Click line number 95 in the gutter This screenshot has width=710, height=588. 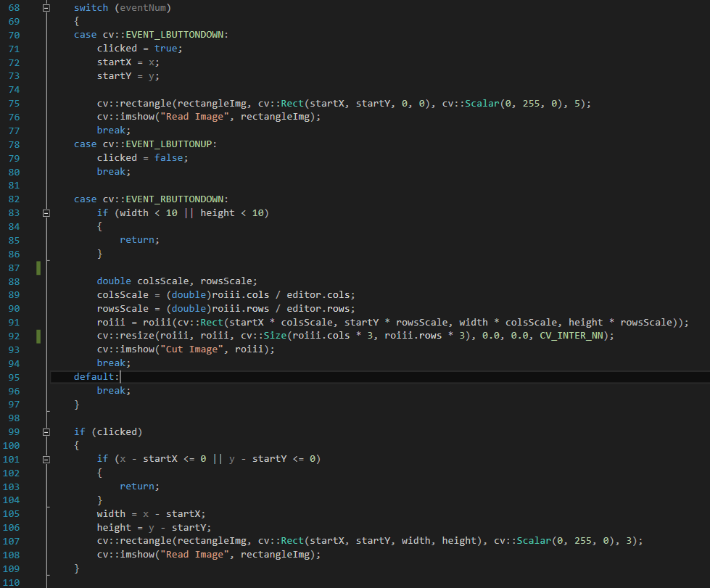click(x=14, y=377)
